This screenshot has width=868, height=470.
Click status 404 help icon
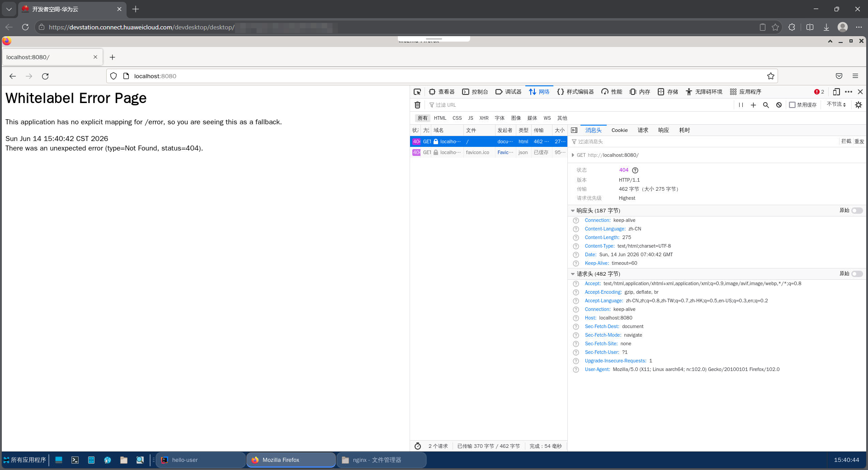tap(635, 170)
